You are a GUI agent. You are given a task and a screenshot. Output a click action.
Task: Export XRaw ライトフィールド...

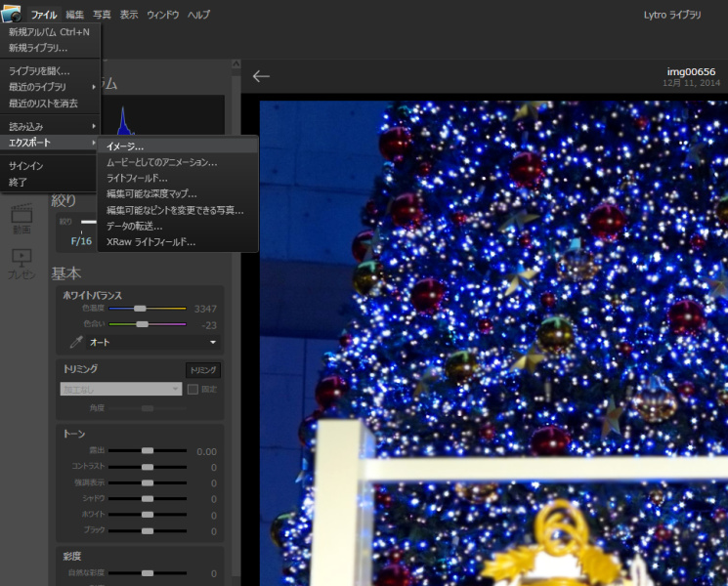pos(177,242)
